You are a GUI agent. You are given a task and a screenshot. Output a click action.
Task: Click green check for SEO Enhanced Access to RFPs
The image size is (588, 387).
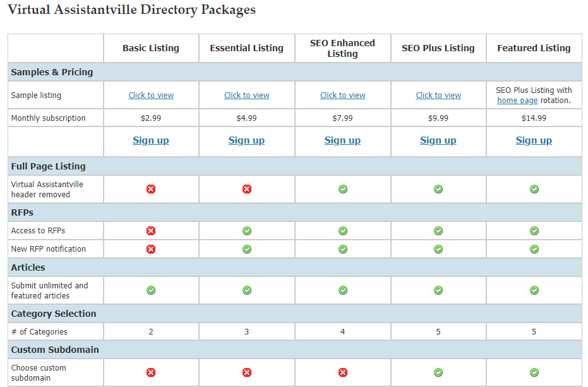coord(343,231)
